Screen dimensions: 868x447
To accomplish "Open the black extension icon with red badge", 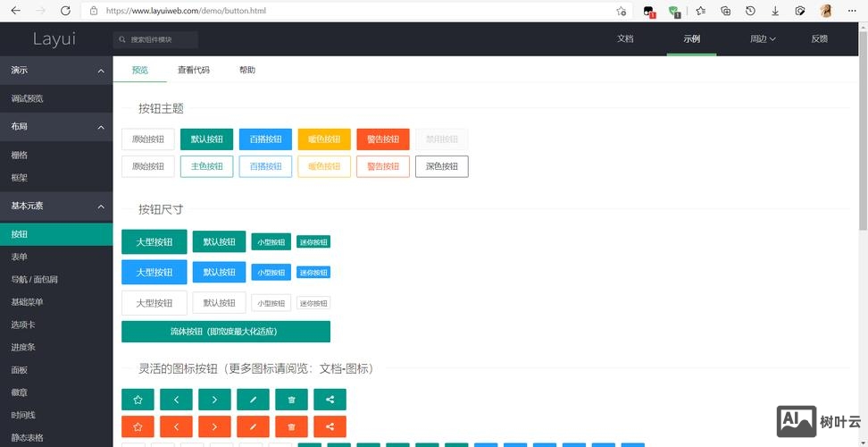I will click(x=649, y=11).
